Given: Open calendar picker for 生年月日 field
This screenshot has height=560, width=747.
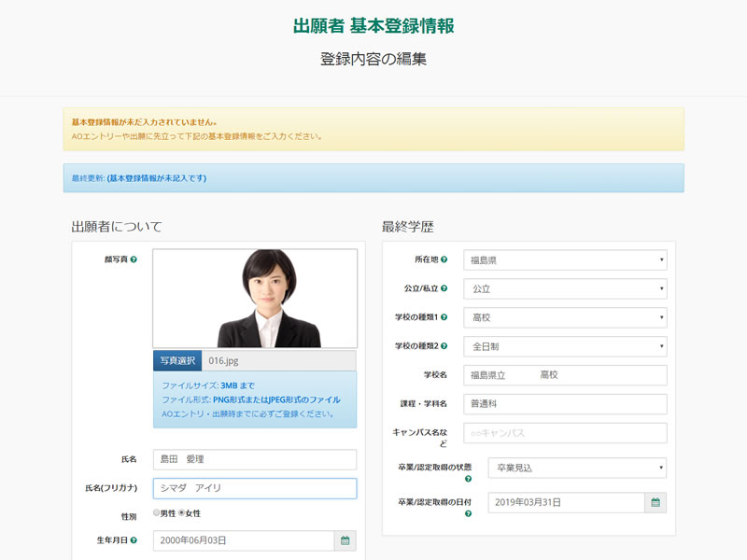Looking at the screenshot, I should click(x=345, y=540).
